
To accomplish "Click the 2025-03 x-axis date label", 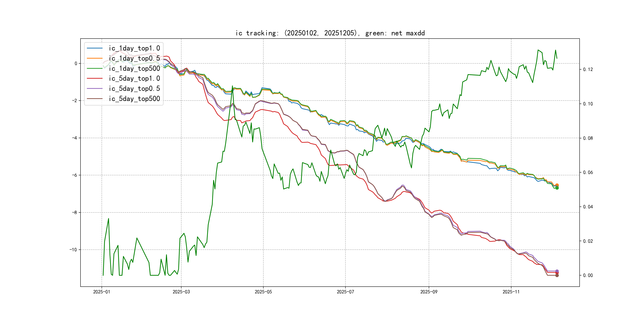I will 181,292.
